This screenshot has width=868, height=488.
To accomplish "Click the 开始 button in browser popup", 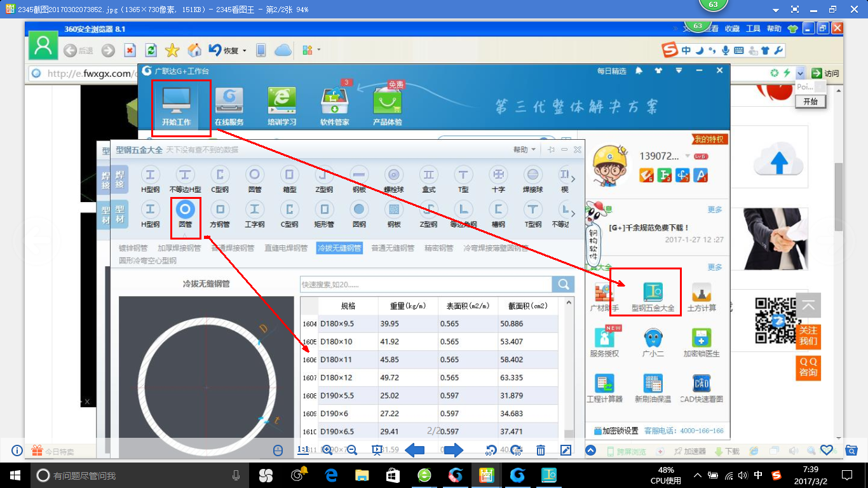I will click(x=810, y=101).
